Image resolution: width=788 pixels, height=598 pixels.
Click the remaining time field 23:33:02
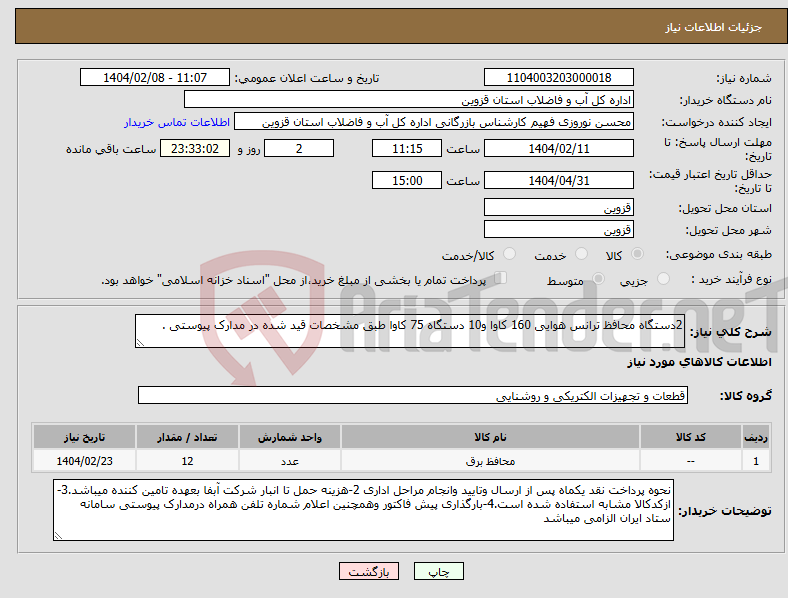coord(195,148)
